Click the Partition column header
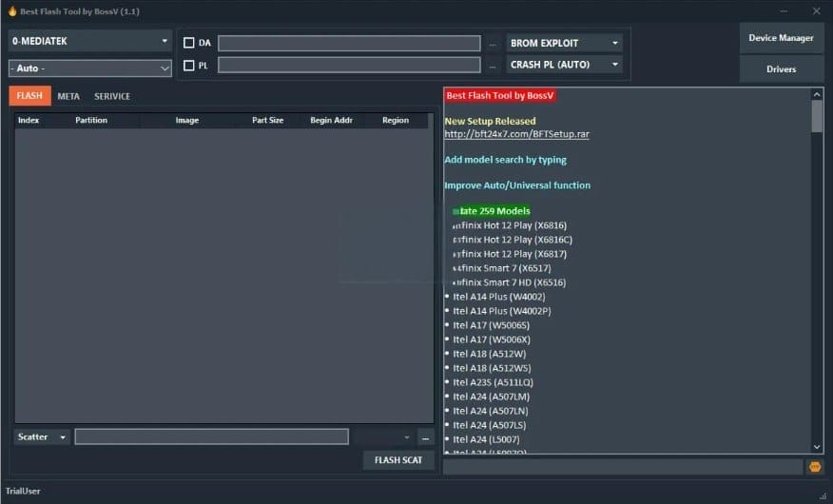This screenshot has width=833, height=504. coord(91,120)
